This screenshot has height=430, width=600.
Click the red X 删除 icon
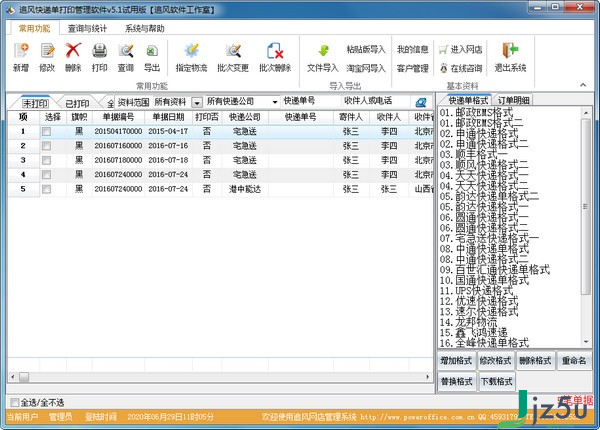pos(73,50)
